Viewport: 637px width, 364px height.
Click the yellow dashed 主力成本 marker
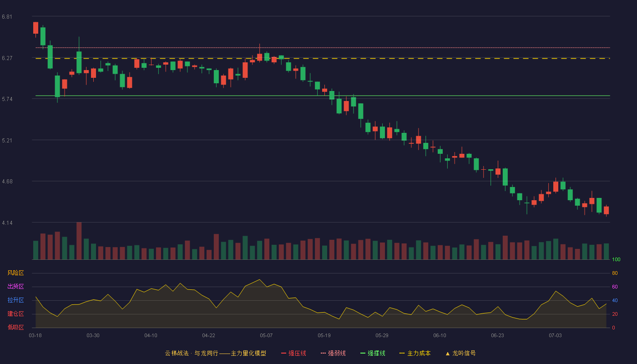tap(402, 354)
